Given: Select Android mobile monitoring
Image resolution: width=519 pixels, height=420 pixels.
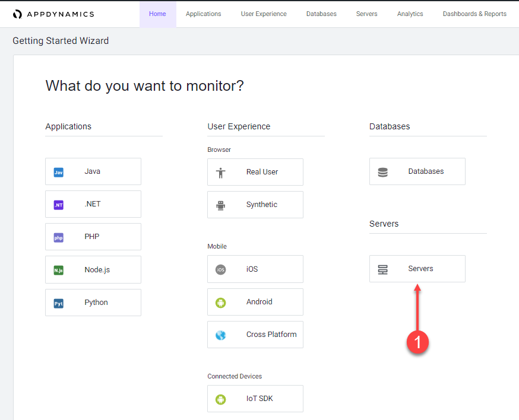Looking at the screenshot, I should click(x=255, y=302).
